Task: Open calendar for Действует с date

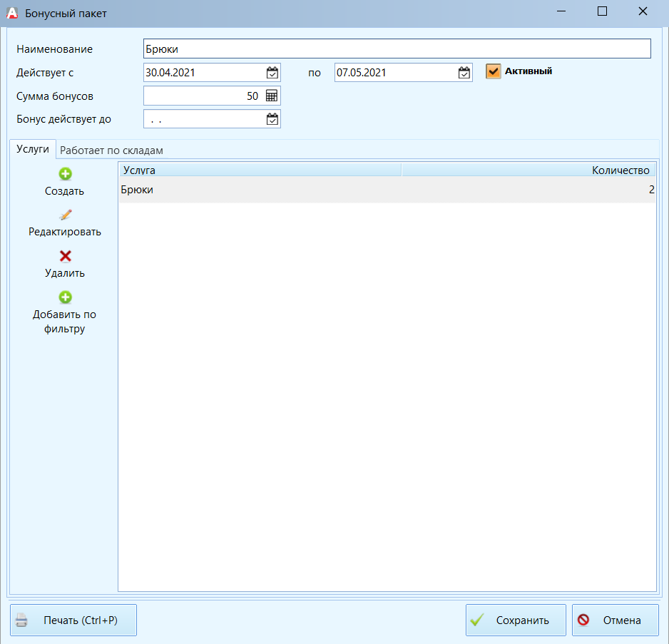Action: tap(272, 73)
